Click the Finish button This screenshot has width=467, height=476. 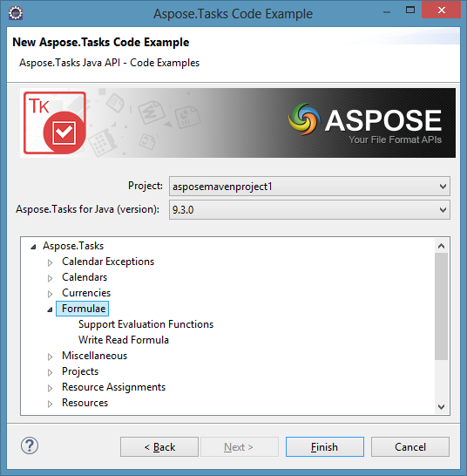(325, 447)
